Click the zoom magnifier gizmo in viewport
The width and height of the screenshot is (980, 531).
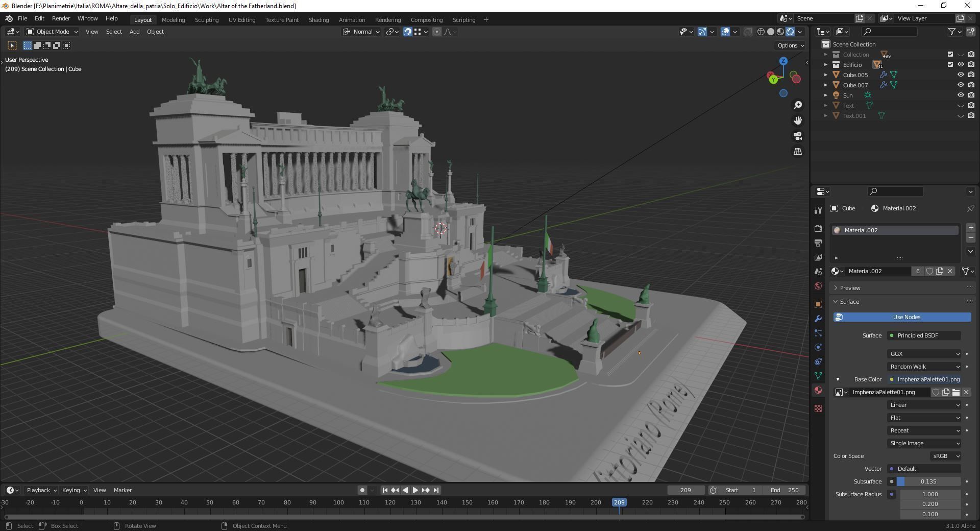pos(797,105)
